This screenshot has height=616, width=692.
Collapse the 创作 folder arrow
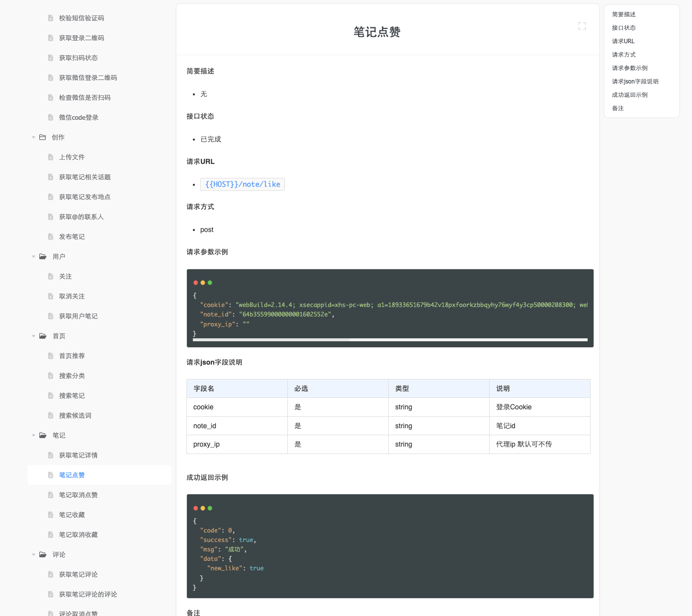coord(34,138)
